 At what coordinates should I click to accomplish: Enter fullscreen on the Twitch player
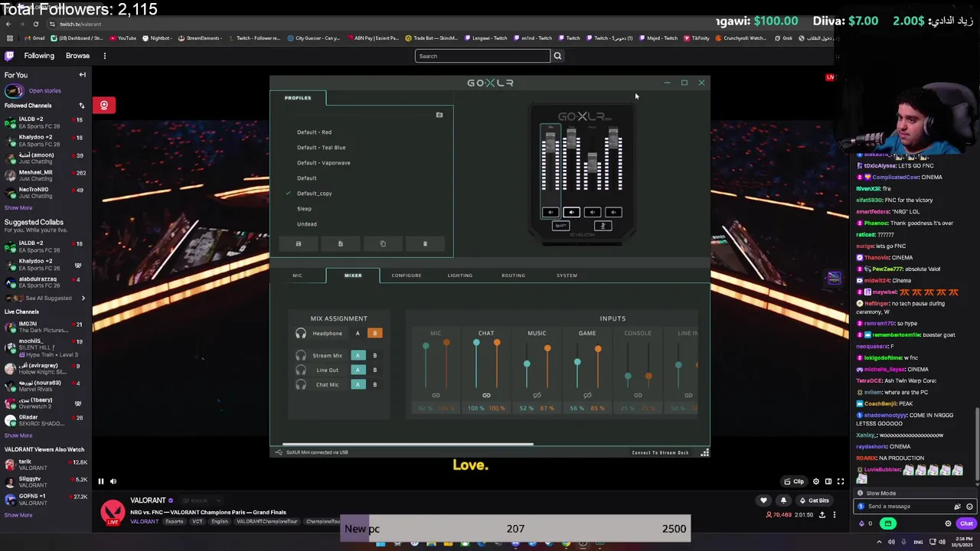(841, 481)
